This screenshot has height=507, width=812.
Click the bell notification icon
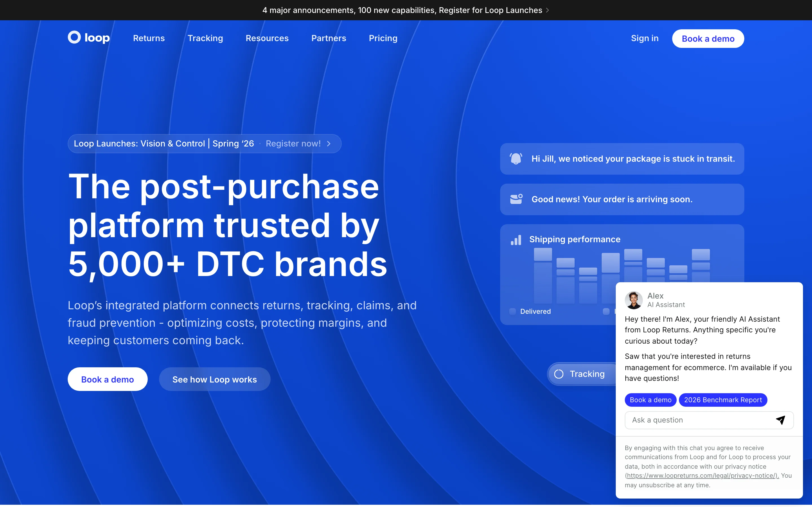click(x=516, y=159)
